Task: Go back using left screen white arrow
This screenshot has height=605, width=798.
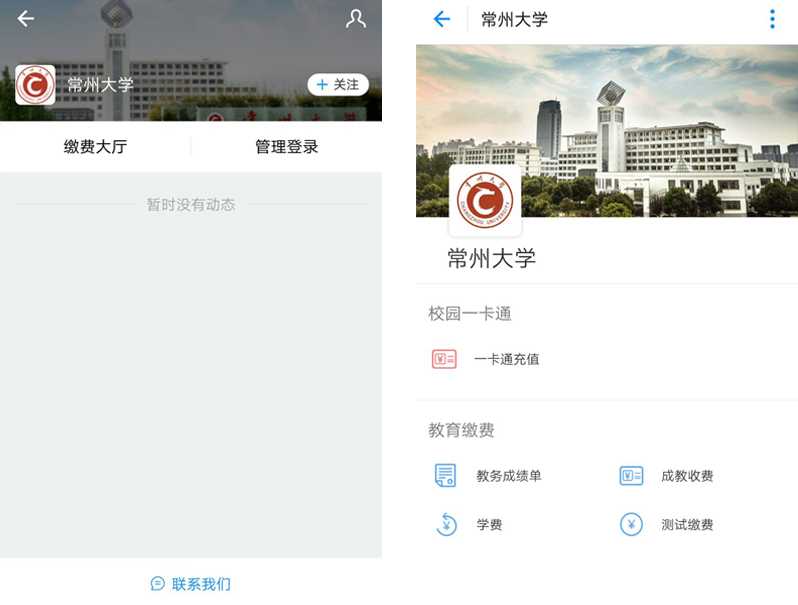Action: coord(25,19)
